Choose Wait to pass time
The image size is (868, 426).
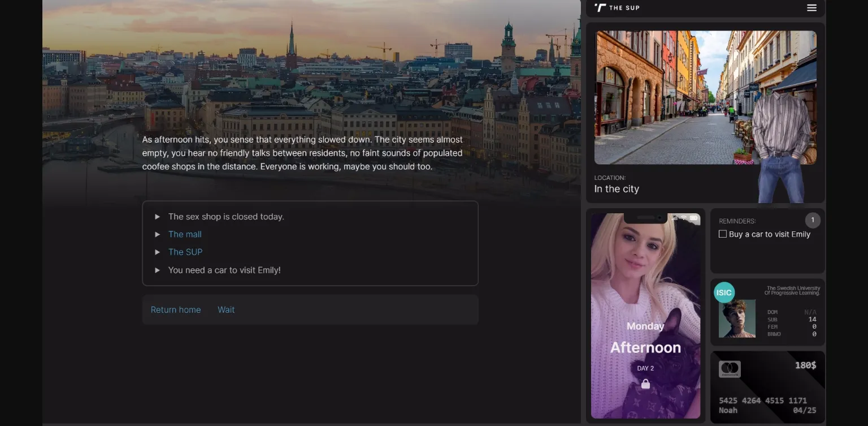[x=225, y=309]
